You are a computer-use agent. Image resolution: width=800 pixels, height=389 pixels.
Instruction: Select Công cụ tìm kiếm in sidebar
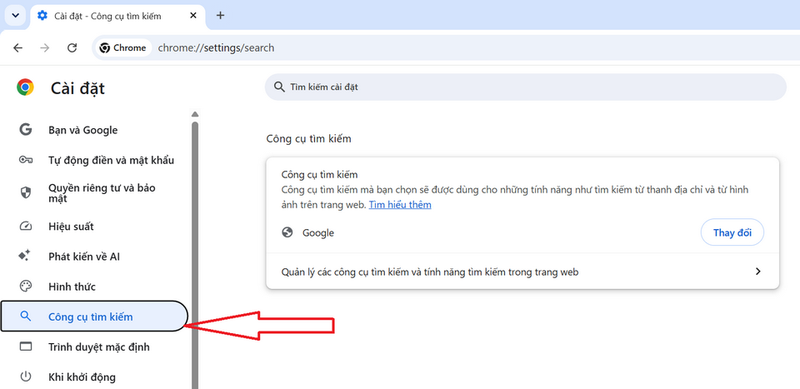coord(94,317)
